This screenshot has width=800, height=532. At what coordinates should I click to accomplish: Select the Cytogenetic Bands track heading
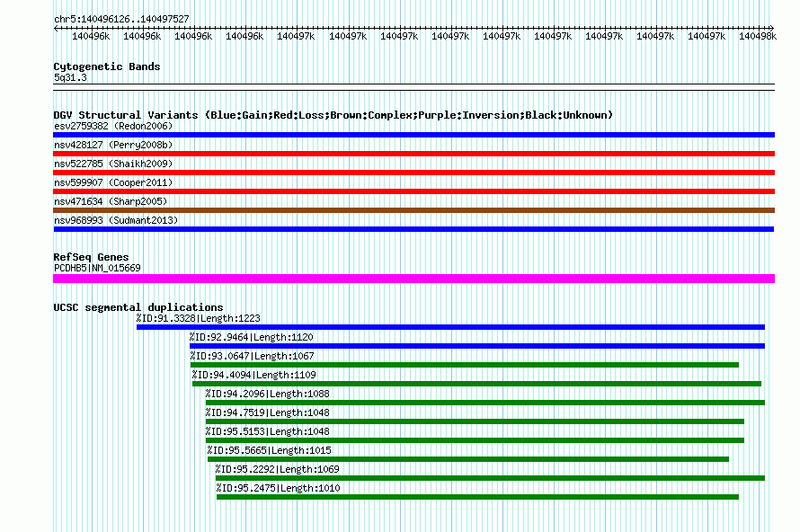(107, 66)
